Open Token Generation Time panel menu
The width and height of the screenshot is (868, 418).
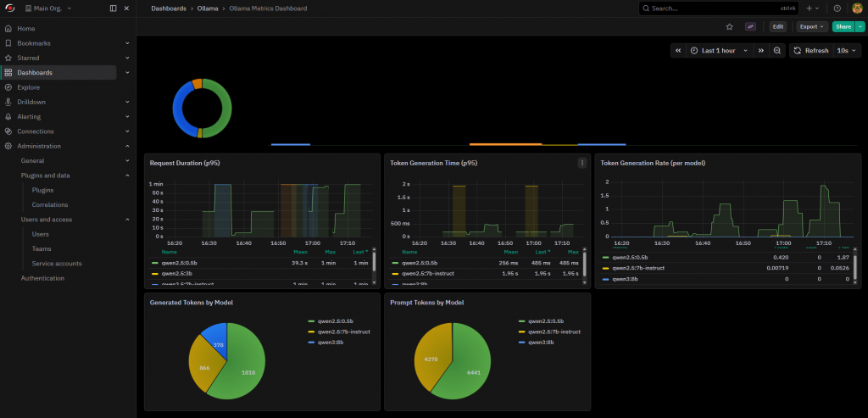point(581,163)
